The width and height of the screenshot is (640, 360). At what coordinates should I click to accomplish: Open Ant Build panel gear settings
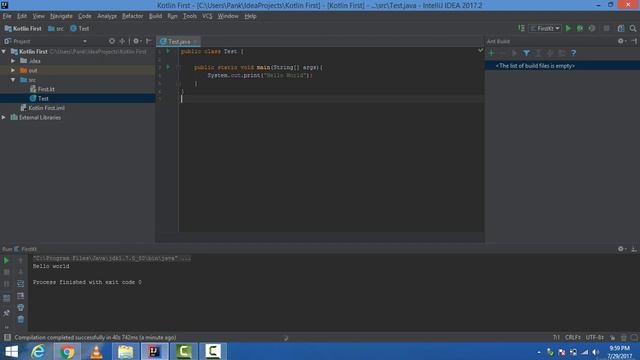pos(621,41)
